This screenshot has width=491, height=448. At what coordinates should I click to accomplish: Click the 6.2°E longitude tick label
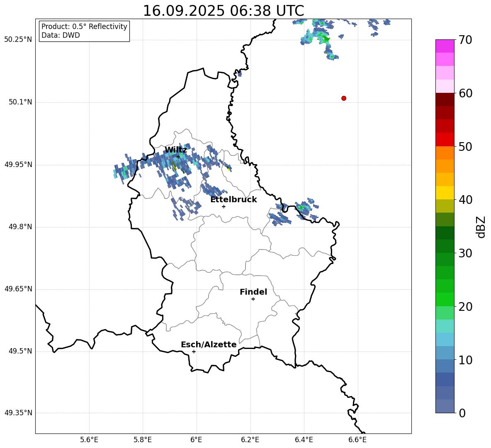pos(250,440)
